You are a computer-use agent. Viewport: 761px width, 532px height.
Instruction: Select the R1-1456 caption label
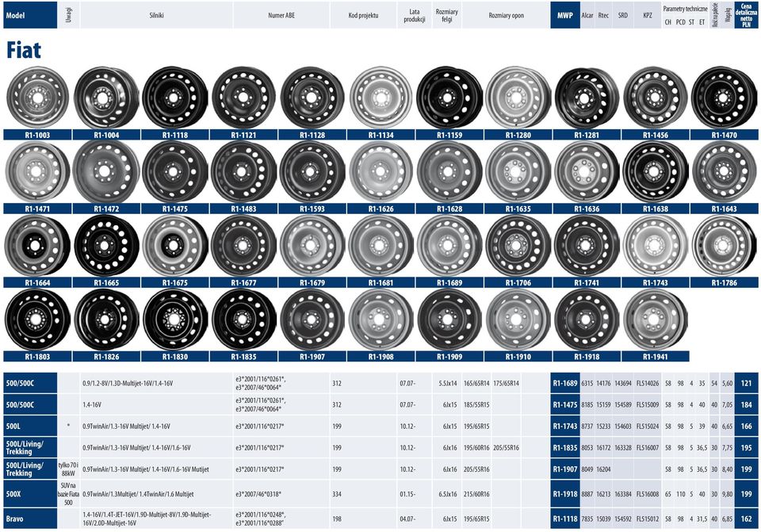[x=656, y=135]
